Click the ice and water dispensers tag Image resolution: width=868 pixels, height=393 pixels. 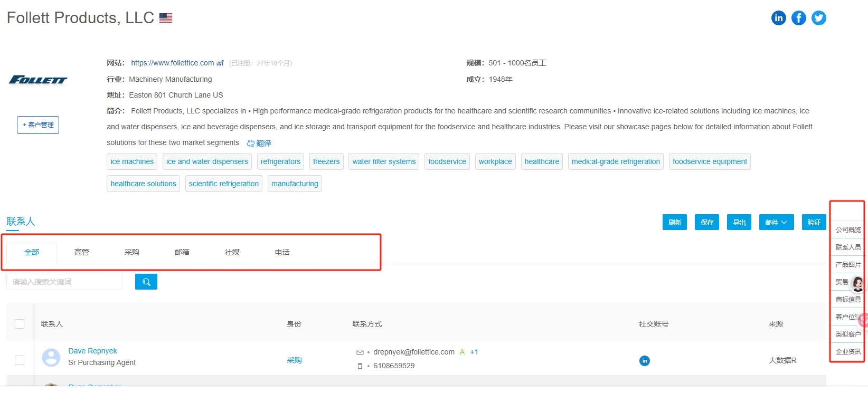[x=207, y=161]
